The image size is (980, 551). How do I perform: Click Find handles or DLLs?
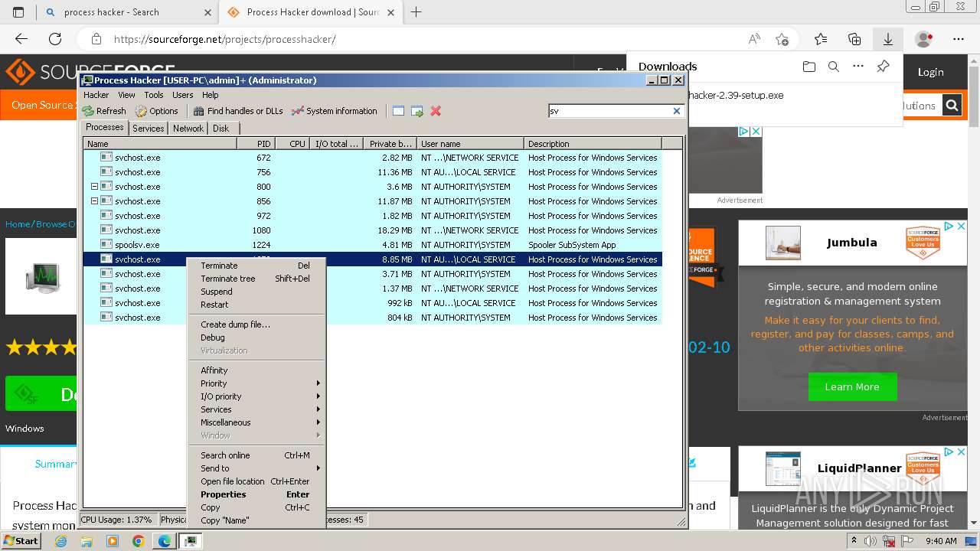pyautogui.click(x=238, y=111)
